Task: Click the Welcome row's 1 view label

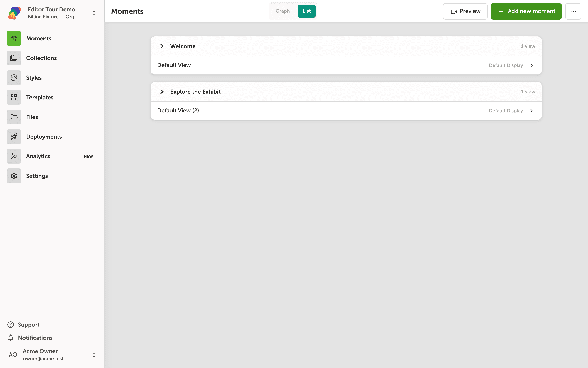Action: (528, 46)
